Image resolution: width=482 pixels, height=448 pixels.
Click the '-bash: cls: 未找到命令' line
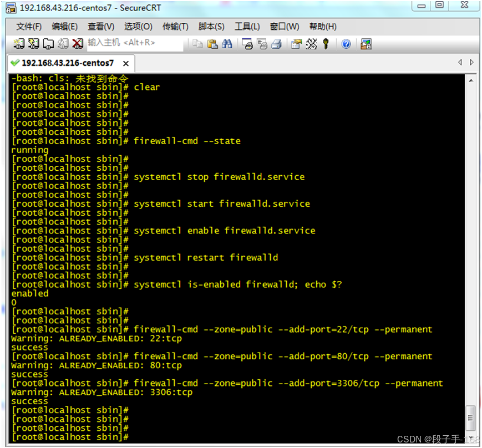[x=69, y=78]
